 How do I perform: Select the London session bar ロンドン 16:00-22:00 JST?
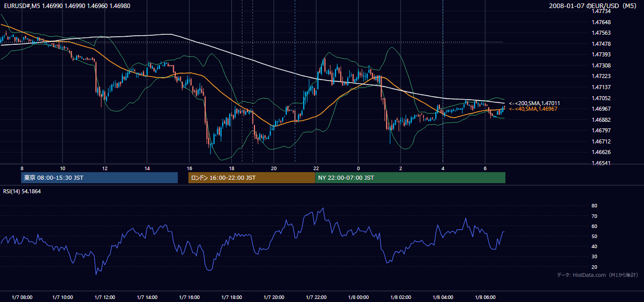(251, 178)
